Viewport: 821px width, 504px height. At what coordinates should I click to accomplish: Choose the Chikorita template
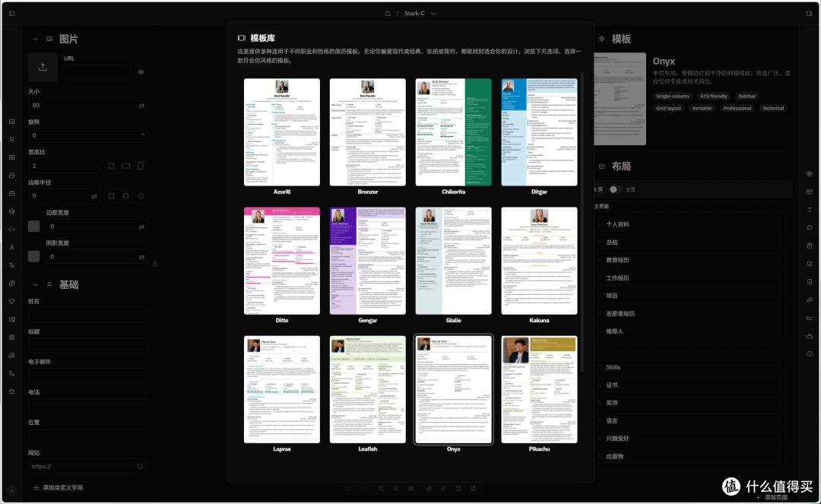(453, 132)
